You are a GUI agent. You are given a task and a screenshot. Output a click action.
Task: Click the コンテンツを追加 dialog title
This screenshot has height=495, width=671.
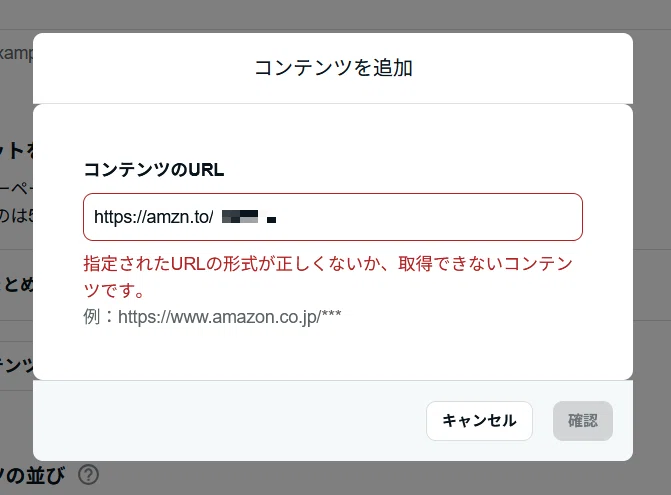point(333,68)
